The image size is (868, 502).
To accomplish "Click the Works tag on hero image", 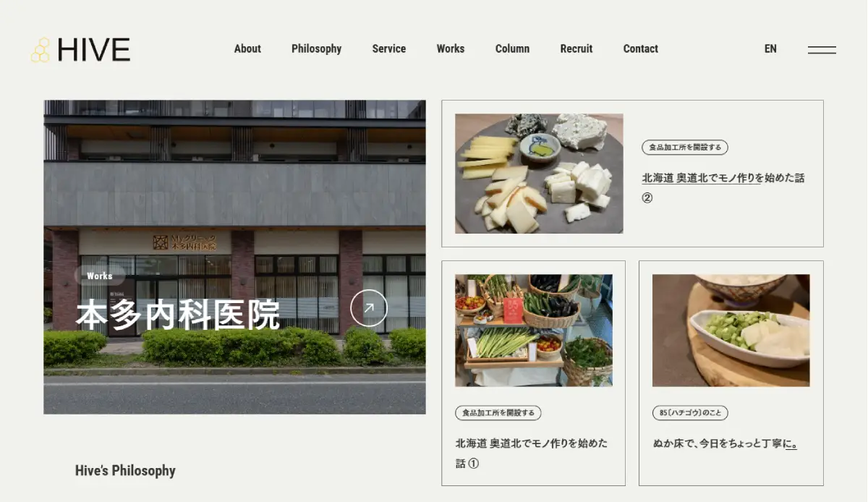I will tap(100, 276).
